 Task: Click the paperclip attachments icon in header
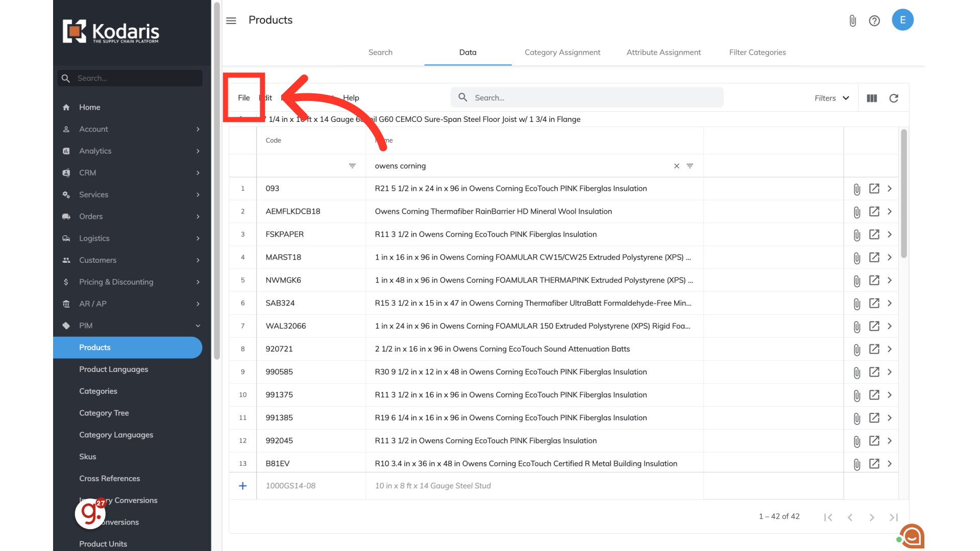(x=852, y=21)
